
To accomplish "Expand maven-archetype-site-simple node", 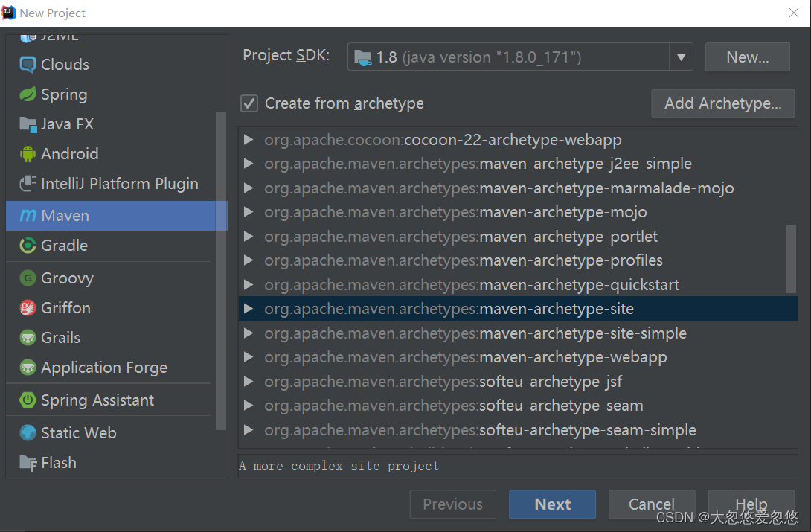I will [249, 333].
